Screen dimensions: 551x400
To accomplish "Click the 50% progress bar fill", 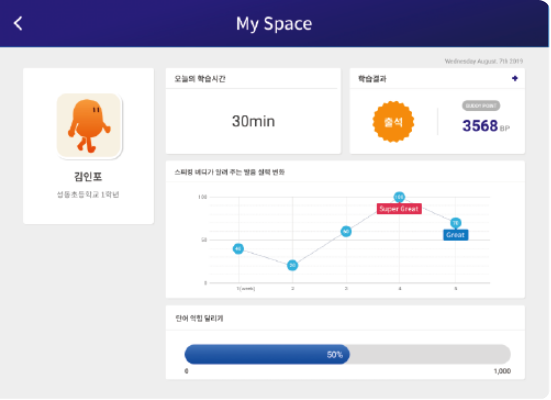I will [267, 354].
